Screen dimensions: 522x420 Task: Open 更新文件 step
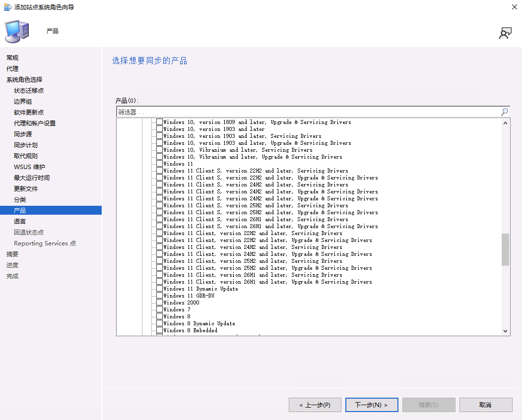click(x=26, y=189)
